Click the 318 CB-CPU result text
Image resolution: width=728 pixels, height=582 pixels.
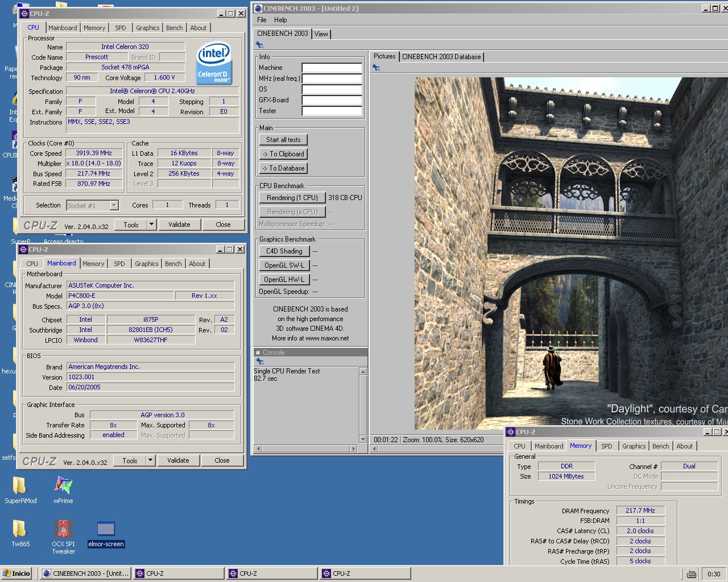point(345,198)
